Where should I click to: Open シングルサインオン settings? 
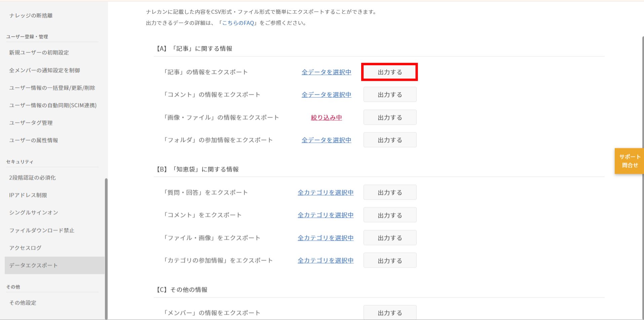34,213
